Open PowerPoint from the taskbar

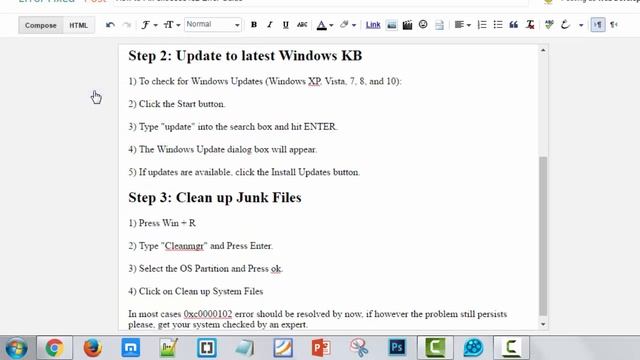point(321,348)
